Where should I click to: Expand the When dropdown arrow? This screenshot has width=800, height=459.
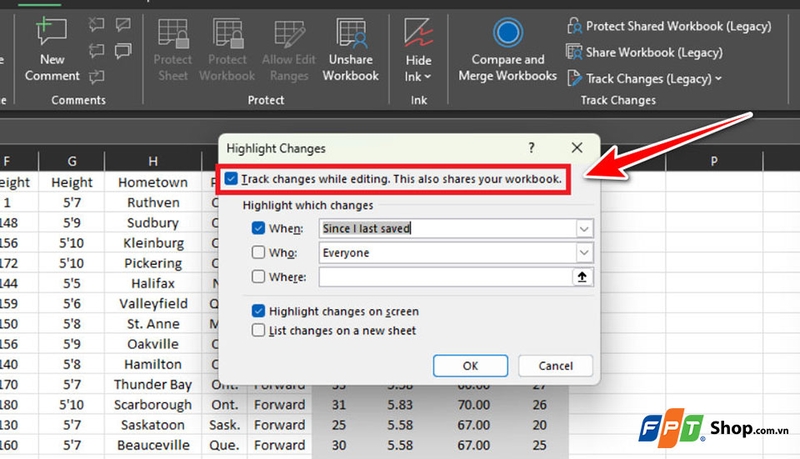[x=584, y=228]
